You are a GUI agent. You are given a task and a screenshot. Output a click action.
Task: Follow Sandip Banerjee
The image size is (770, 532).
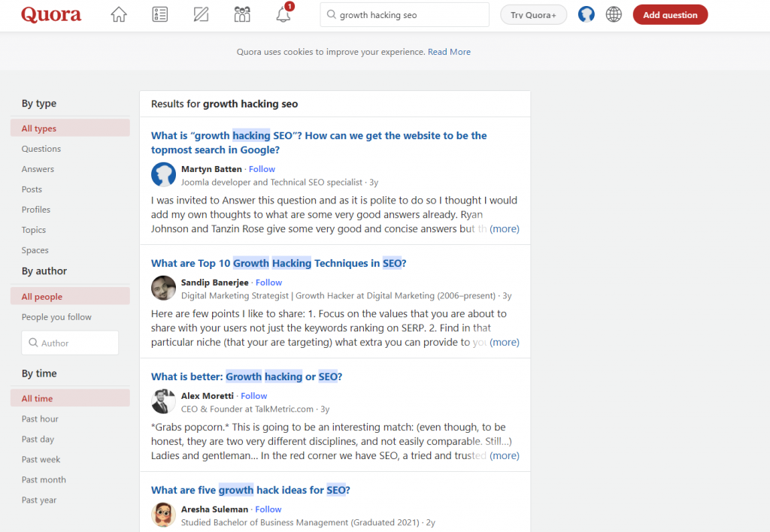tap(268, 283)
